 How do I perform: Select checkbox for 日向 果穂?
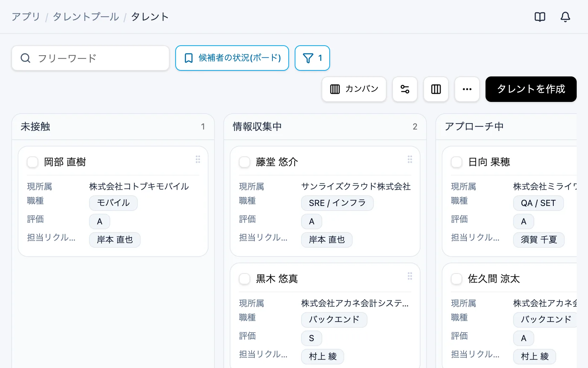(x=457, y=162)
